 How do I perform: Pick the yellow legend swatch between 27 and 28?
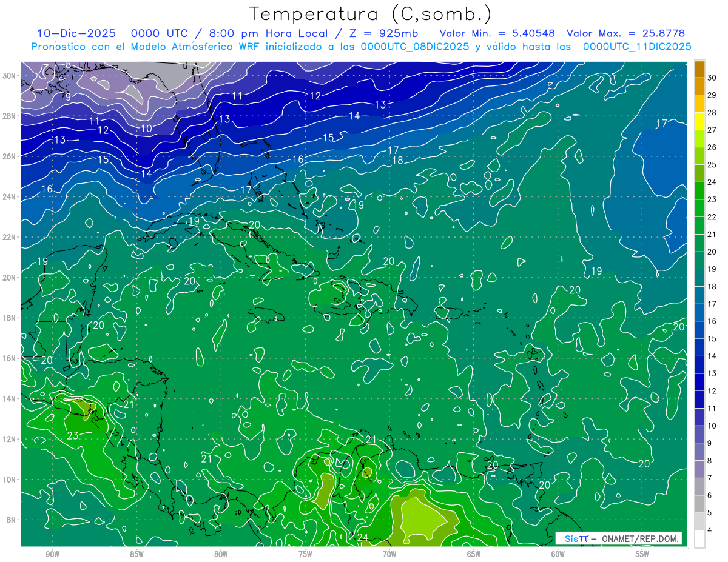699,121
